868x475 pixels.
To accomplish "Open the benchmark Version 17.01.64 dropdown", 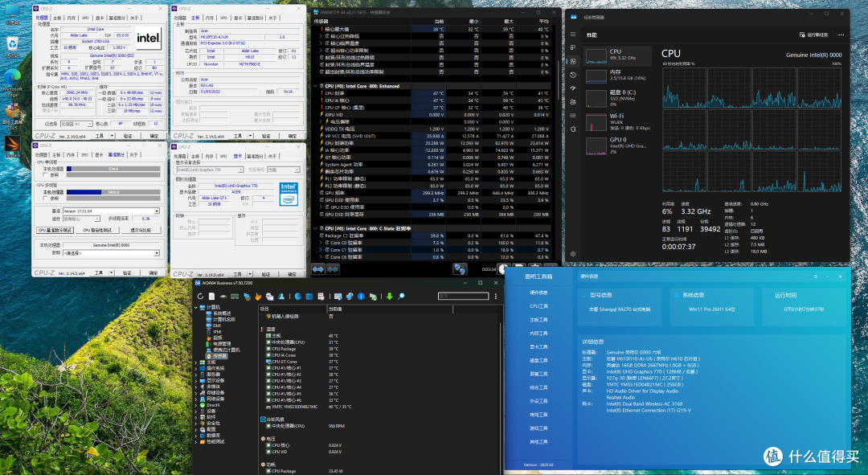I will pos(111,211).
